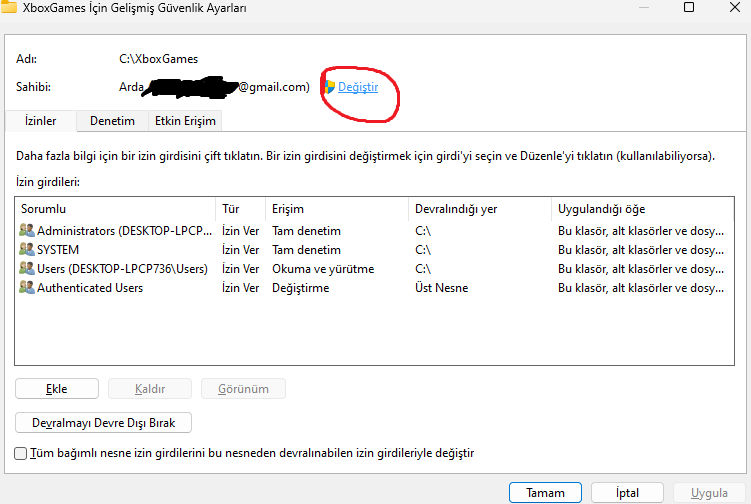Switch to the Etkin Erişim tab
The width and height of the screenshot is (751, 504).
[185, 121]
